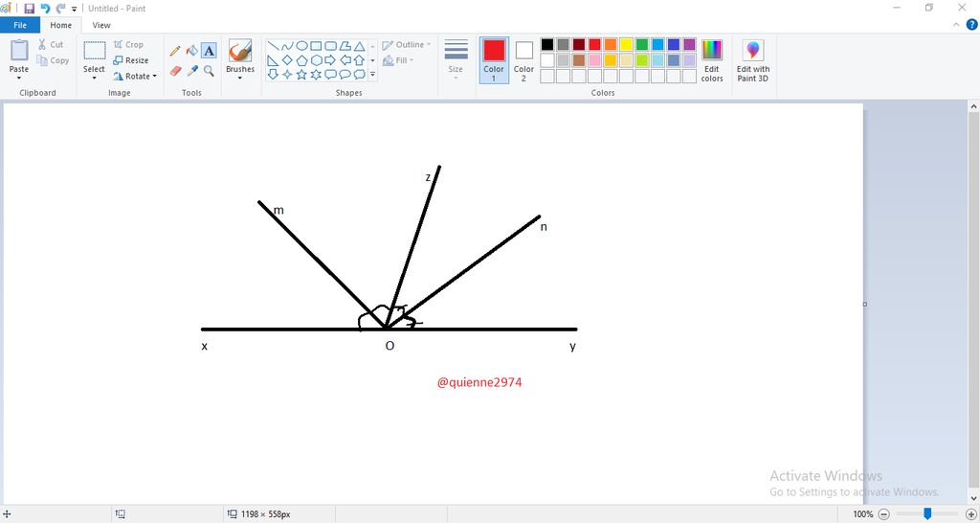Pick the purple color swatch
Viewport: 980px width, 523px height.
click(x=689, y=44)
